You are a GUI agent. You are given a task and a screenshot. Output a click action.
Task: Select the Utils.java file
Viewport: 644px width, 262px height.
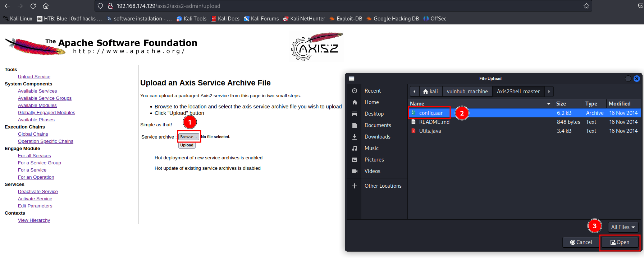point(525,131)
